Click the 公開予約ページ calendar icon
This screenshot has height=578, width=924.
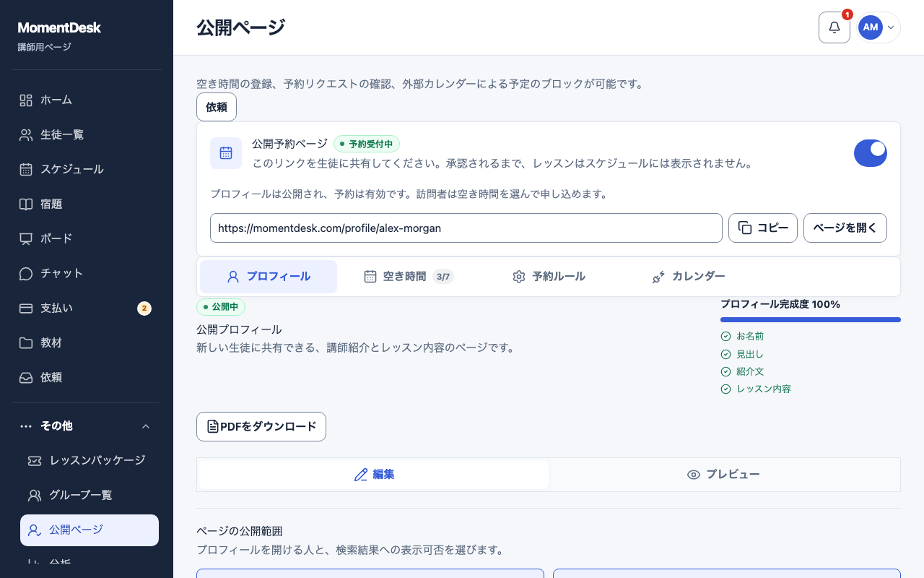[x=226, y=153]
